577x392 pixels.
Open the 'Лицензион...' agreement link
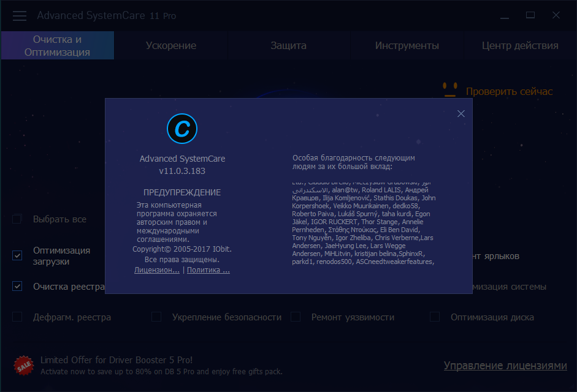click(x=157, y=270)
